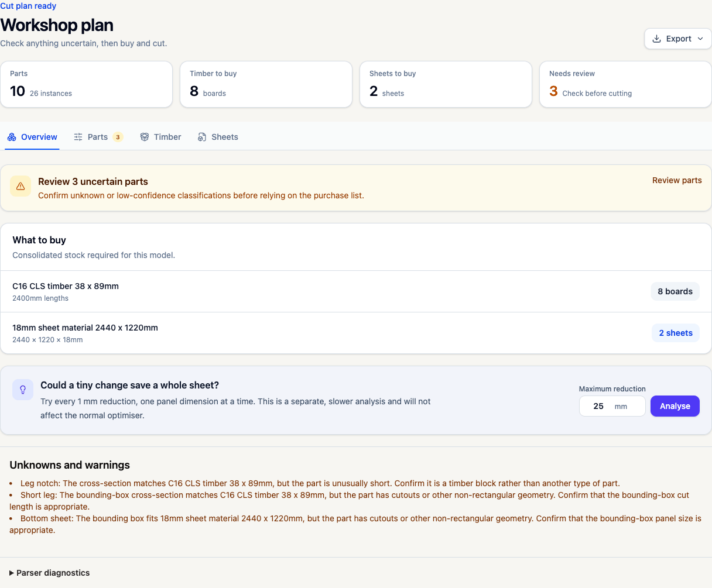Click the '26 instances' text
The image size is (712, 588).
pos(51,94)
